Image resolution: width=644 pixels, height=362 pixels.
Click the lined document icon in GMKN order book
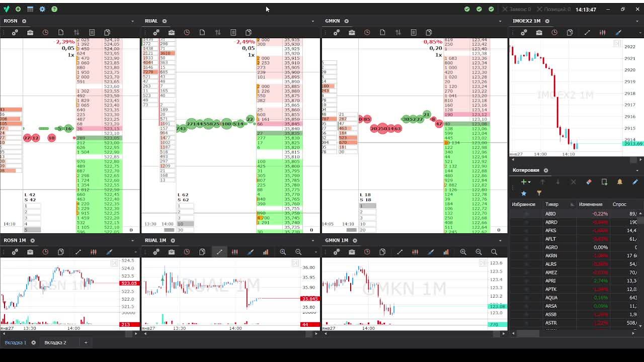click(414, 32)
